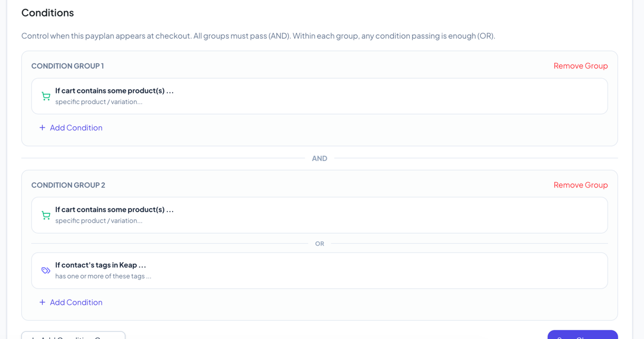Click the cart icon in Condition Group 1

pos(46,96)
